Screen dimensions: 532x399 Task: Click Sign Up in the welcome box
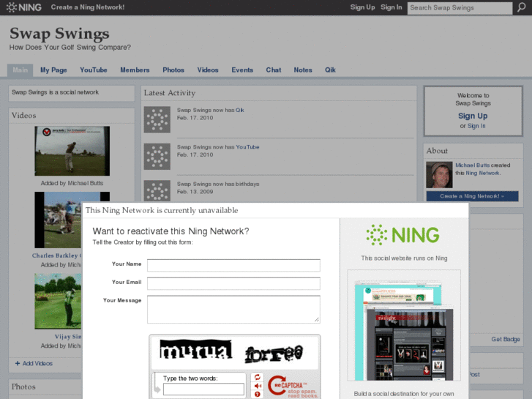pos(473,116)
